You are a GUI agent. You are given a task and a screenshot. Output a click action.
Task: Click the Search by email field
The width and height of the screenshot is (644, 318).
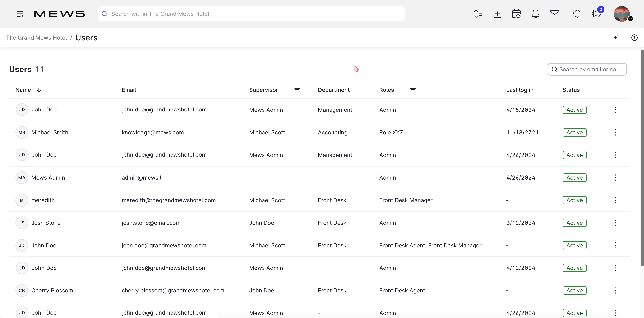[x=587, y=69]
